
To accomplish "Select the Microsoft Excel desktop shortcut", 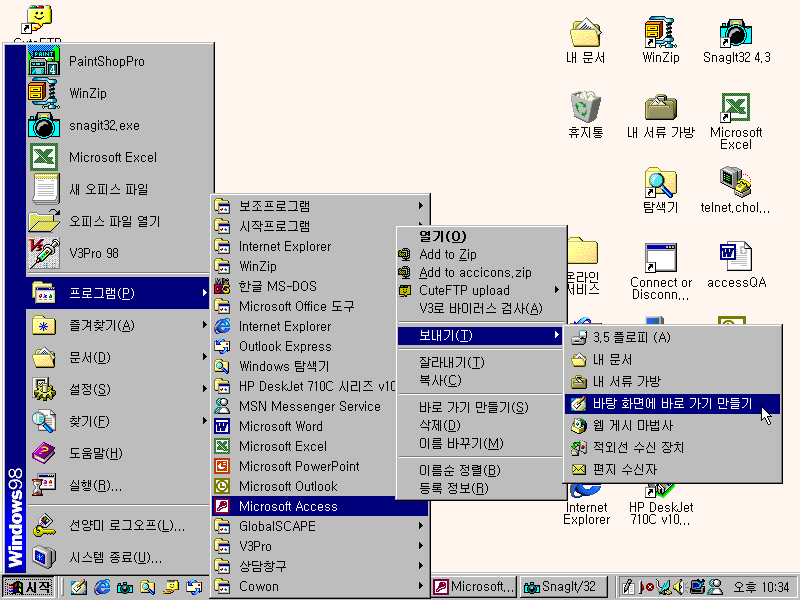I will (x=736, y=121).
